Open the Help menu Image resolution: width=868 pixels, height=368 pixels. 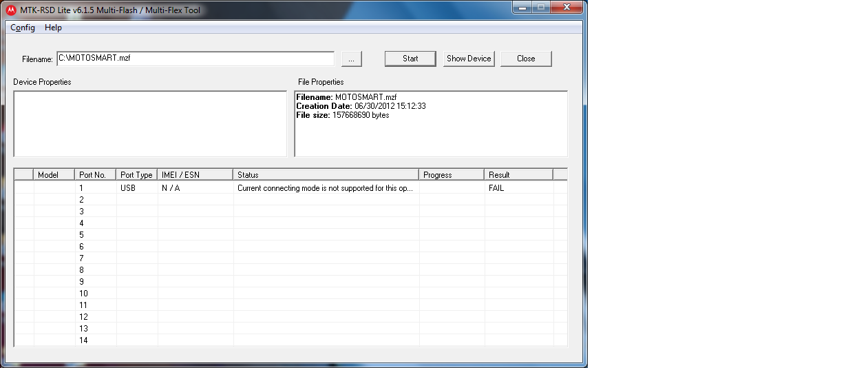[x=53, y=28]
